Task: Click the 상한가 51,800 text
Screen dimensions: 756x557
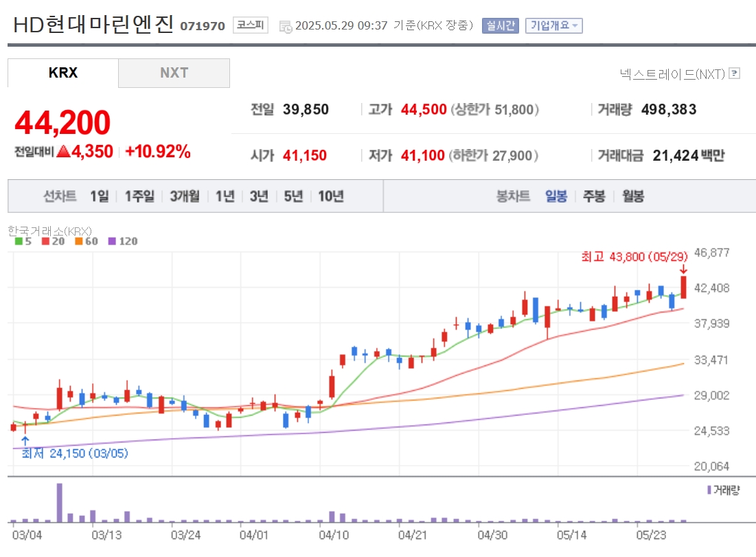Action: pos(494,109)
